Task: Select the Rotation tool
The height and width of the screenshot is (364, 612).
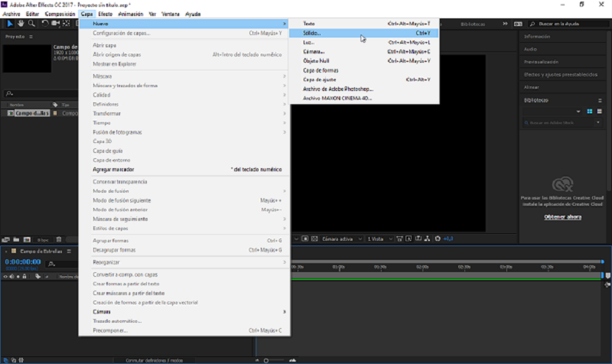Action: point(45,24)
